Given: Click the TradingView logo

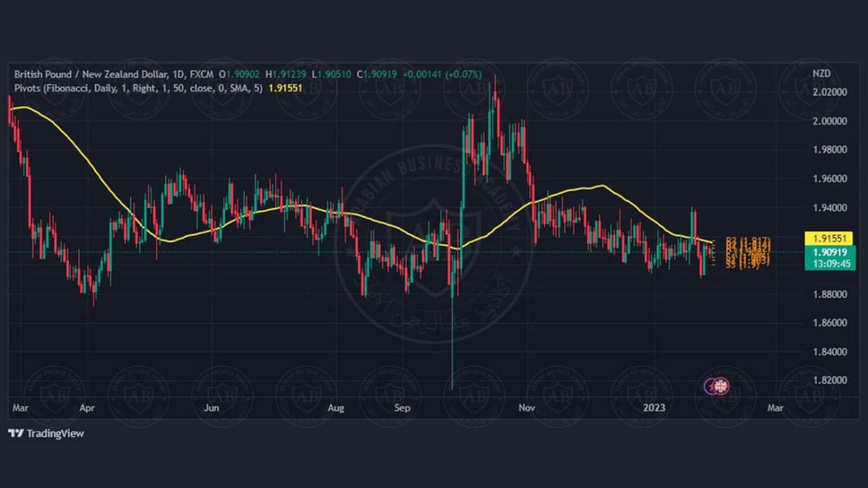Looking at the screenshot, I should coord(46,433).
